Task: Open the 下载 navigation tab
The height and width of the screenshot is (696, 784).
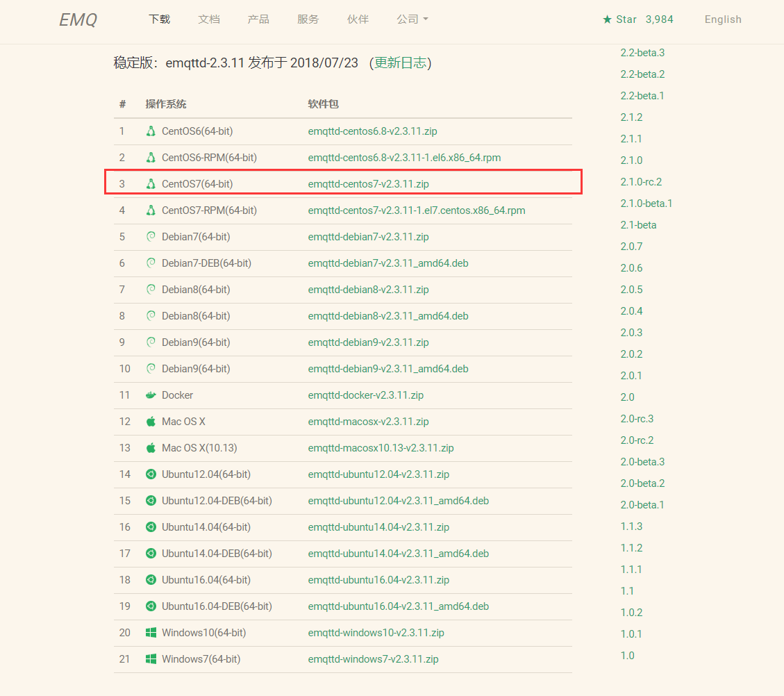Action: pyautogui.click(x=160, y=19)
